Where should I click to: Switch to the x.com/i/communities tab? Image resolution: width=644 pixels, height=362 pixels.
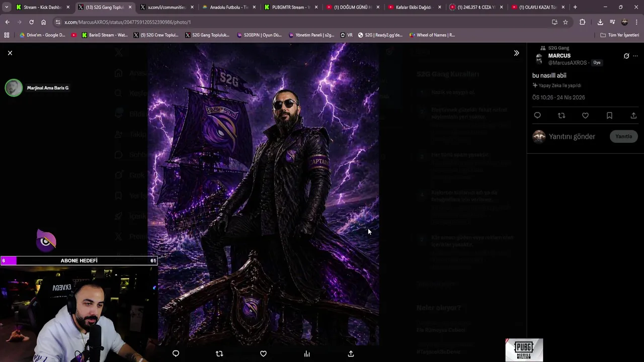(167, 7)
